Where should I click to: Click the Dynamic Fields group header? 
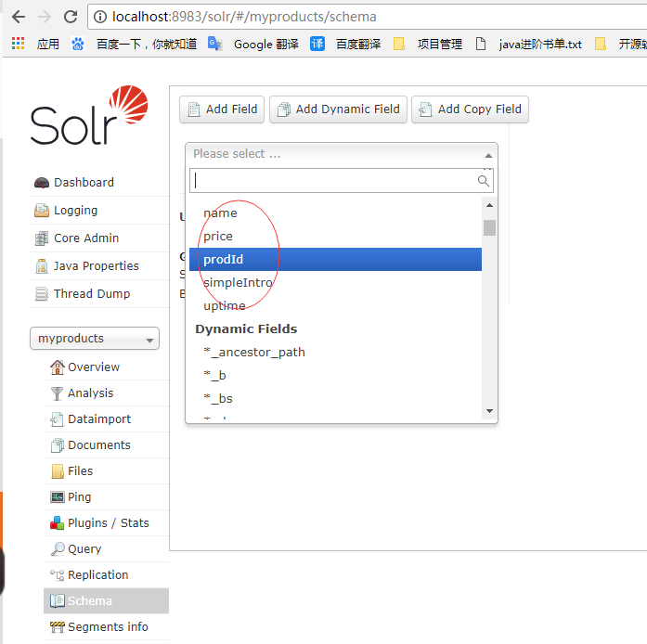tap(246, 329)
